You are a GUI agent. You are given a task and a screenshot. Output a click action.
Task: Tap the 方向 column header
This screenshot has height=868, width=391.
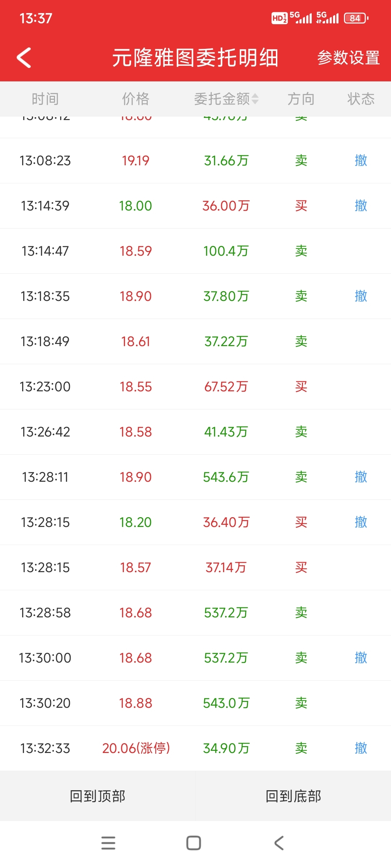301,99
